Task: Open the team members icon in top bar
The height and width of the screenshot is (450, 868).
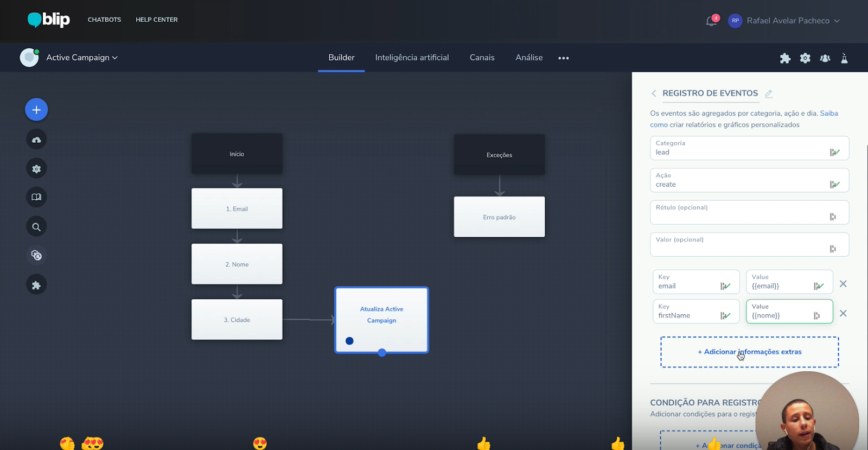Action: pyautogui.click(x=825, y=58)
